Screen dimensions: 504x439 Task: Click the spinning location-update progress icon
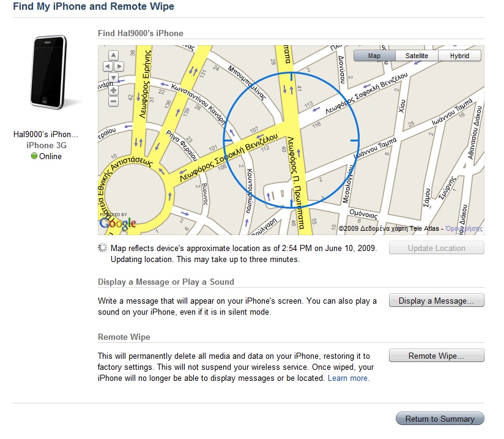103,247
